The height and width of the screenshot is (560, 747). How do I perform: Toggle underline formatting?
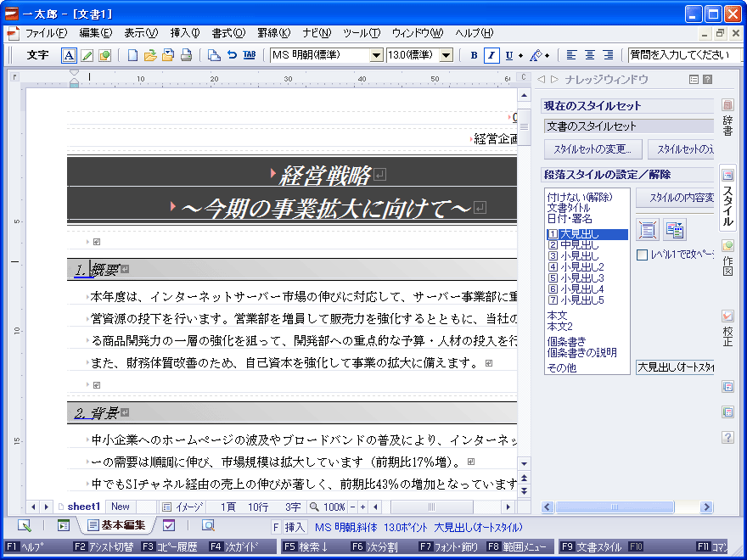tap(508, 54)
